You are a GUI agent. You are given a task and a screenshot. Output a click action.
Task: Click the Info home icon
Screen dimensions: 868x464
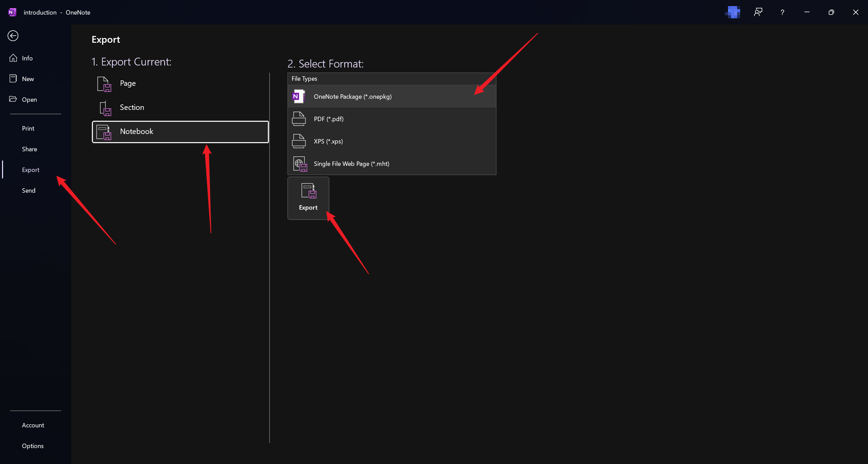[13, 58]
